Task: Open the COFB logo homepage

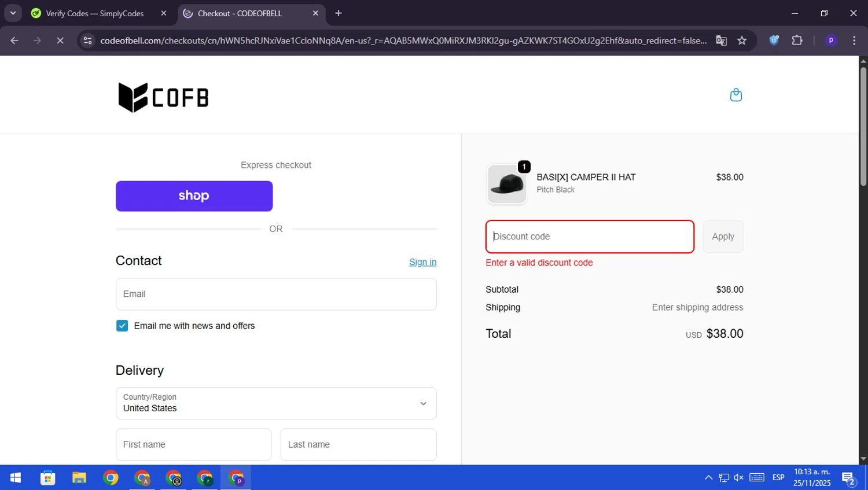Action: [x=163, y=97]
